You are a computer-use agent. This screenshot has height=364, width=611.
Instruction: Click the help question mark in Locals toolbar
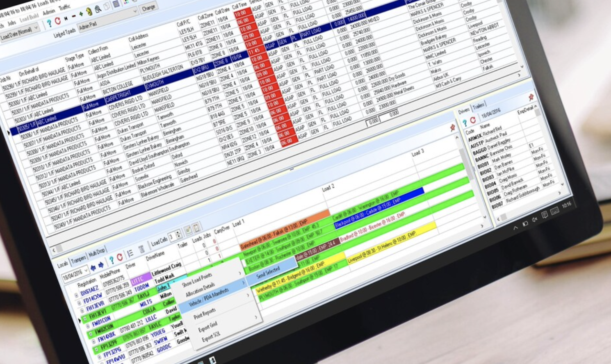click(111, 261)
